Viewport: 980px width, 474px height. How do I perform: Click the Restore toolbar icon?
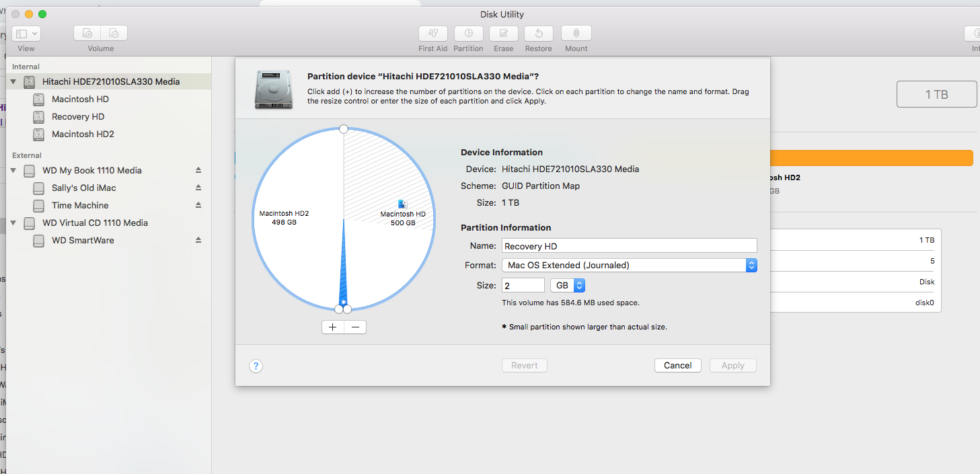(539, 33)
